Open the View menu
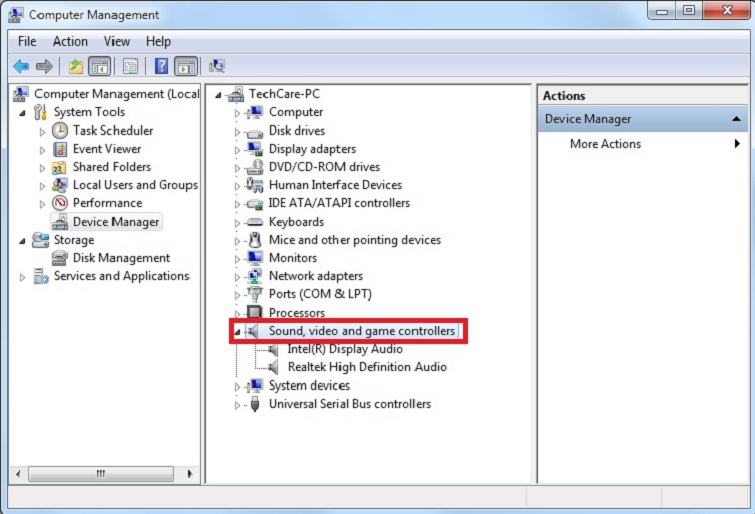The height and width of the screenshot is (514, 755). 117,41
